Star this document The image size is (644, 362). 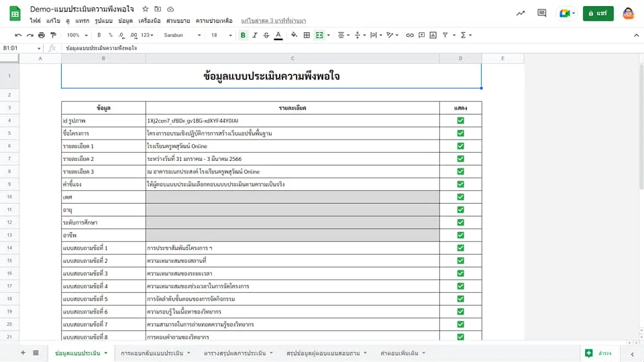(146, 9)
